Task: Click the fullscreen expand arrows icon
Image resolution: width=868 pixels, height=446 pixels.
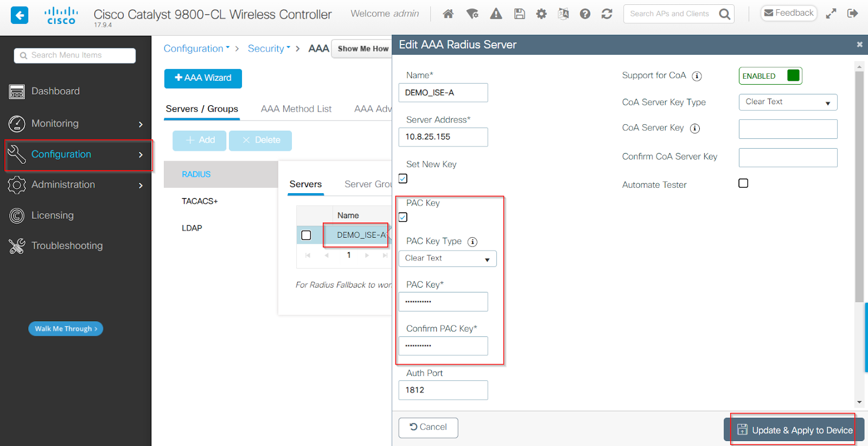Action: point(831,14)
